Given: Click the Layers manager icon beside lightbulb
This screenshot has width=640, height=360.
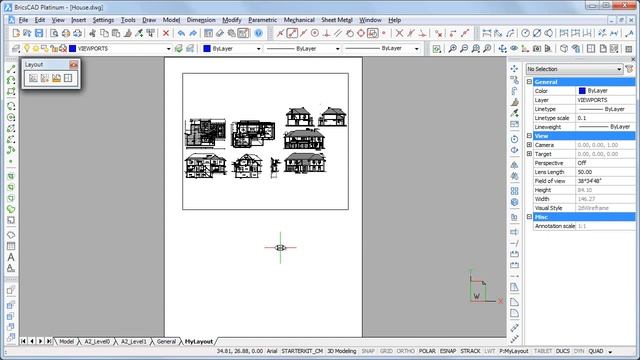Looking at the screenshot, I should point(16,49).
